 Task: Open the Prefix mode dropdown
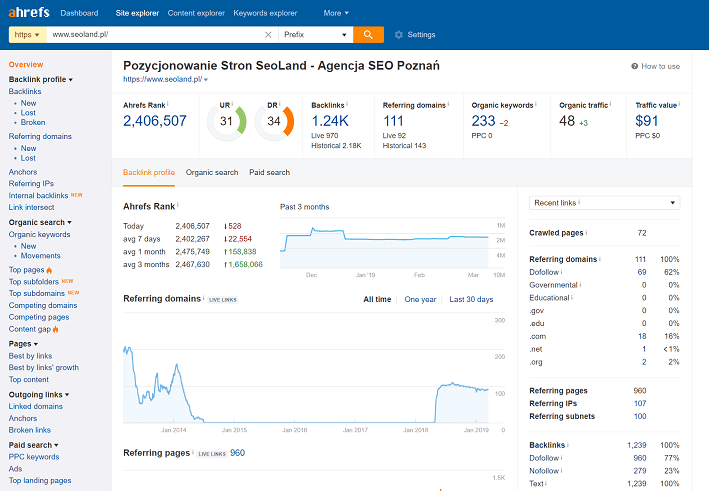click(317, 35)
